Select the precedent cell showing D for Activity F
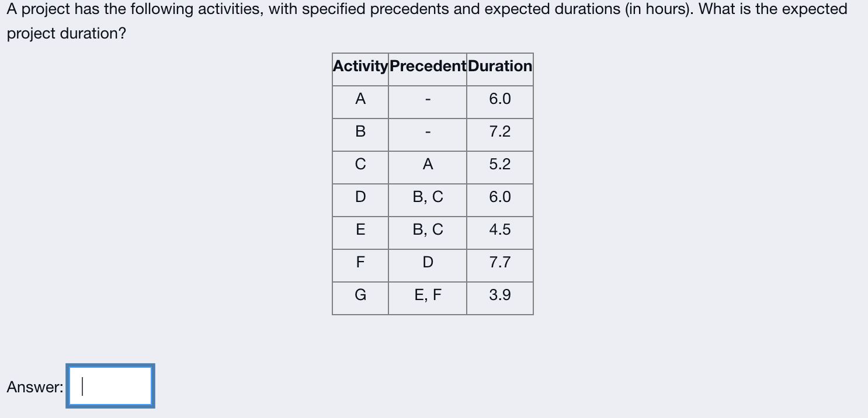This screenshot has width=868, height=418. [427, 263]
